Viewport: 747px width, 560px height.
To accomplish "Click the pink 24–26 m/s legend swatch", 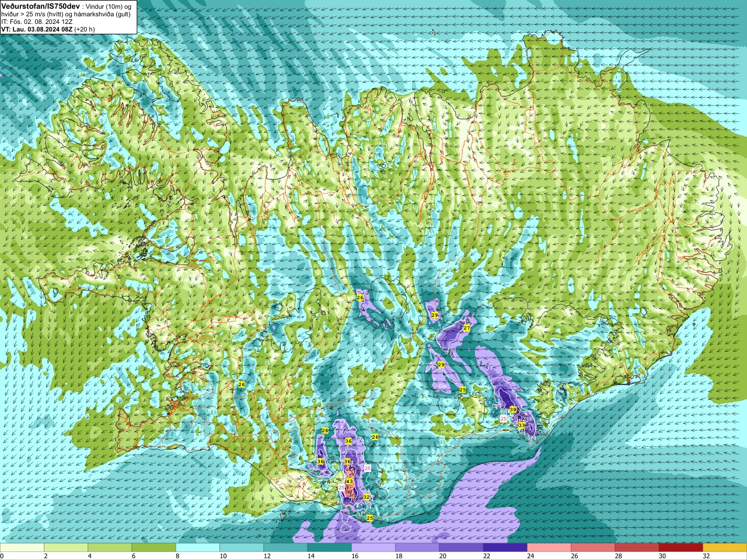I will pos(549,547).
